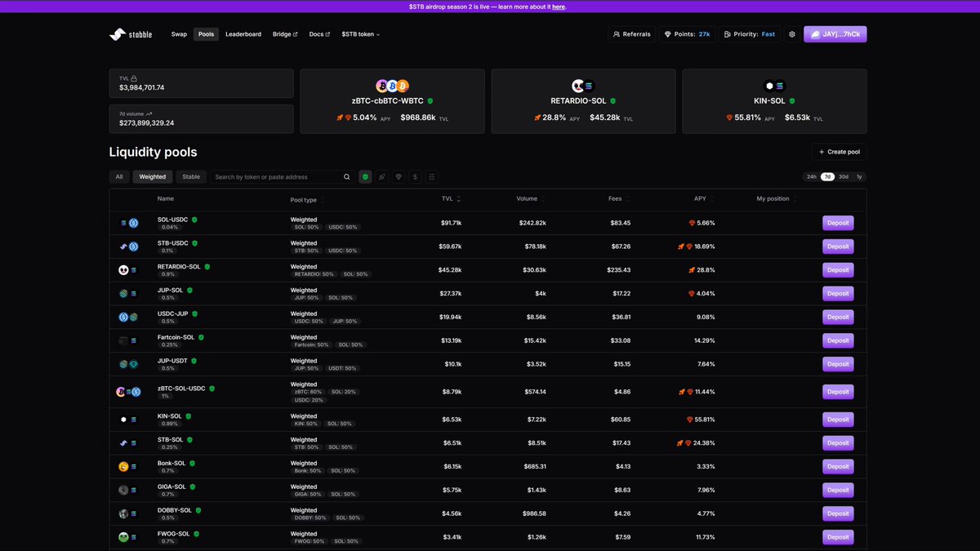Sort table by TVL column
Viewport: 980px width, 551px height.
click(451, 199)
